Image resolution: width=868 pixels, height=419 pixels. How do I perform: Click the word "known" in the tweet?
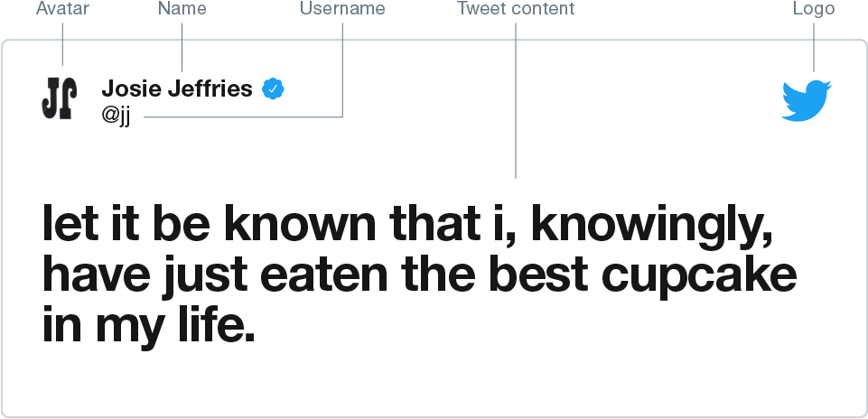point(301,224)
